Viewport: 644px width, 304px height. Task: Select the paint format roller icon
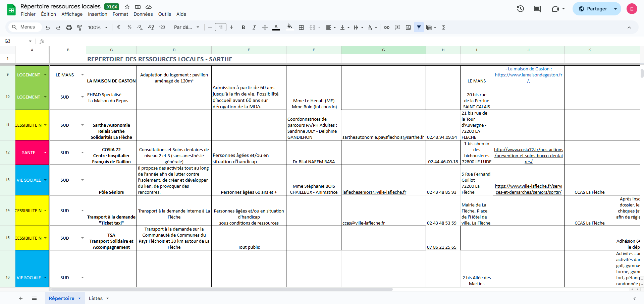click(79, 27)
